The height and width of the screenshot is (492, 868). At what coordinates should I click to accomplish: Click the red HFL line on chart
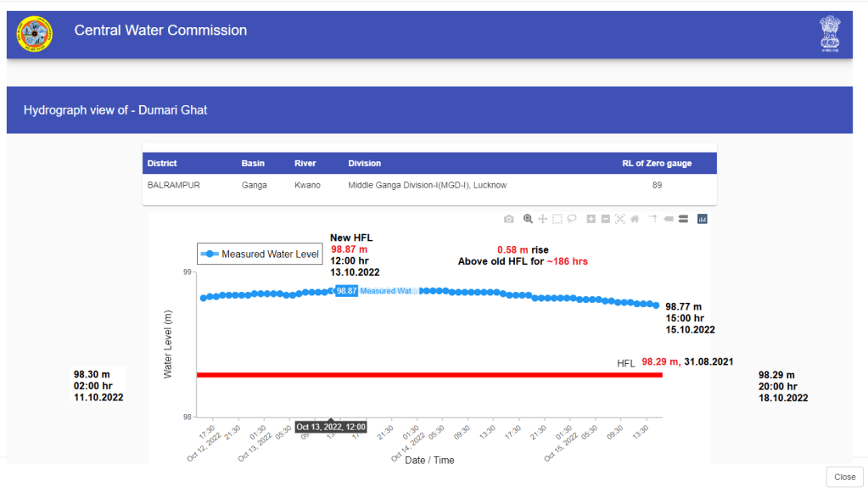[x=424, y=374]
